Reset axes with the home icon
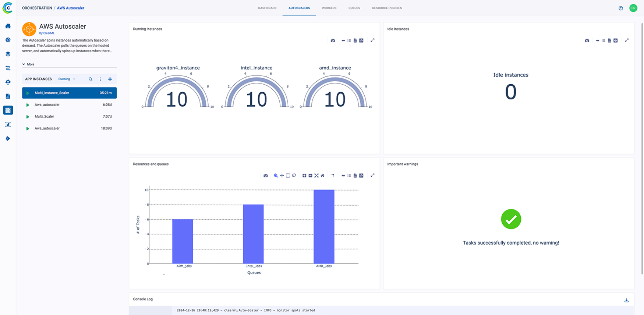644x315 pixels. 322,176
